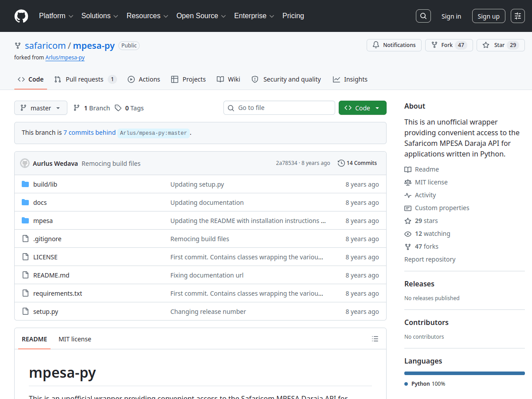Image resolution: width=532 pixels, height=399 pixels.
Task: Go to the Wiki tab
Action: (228, 79)
